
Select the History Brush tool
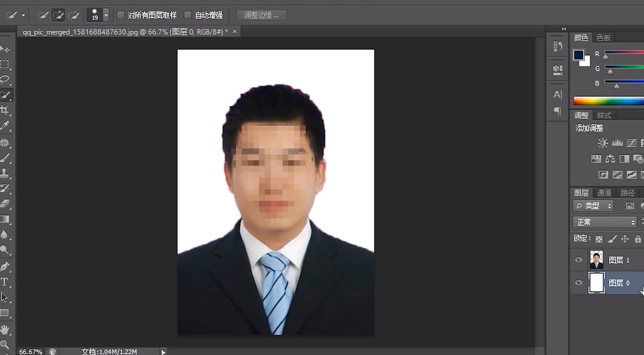point(5,188)
